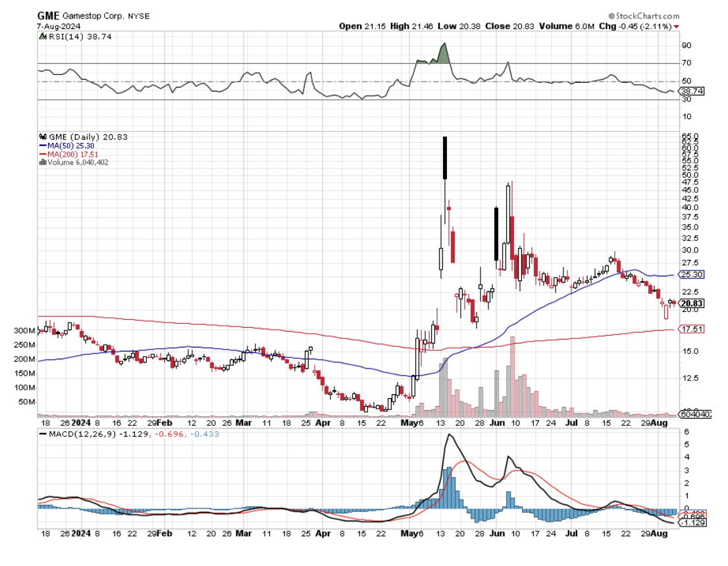This screenshot has width=728, height=566.
Task: Click the 17.51 MA(200) axis label
Action: click(693, 329)
